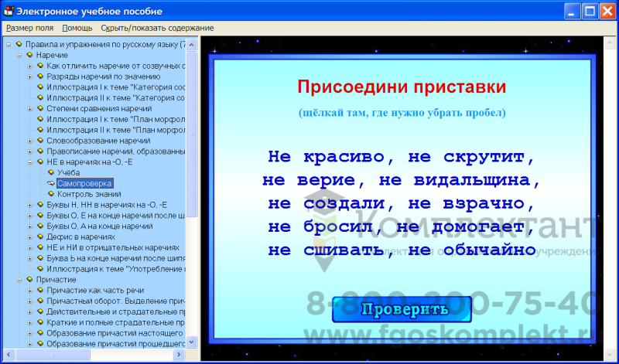Viewport: 619px width, 364px height.
Task: Select the Учёба tree item
Action: 69,173
